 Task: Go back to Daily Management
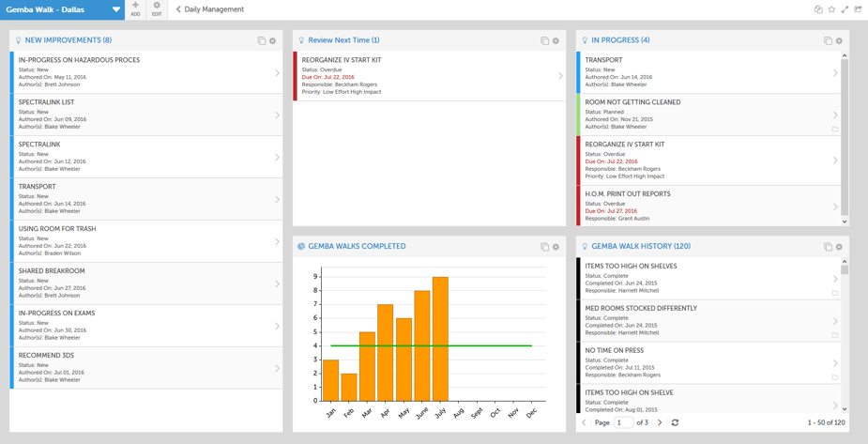pyautogui.click(x=210, y=9)
